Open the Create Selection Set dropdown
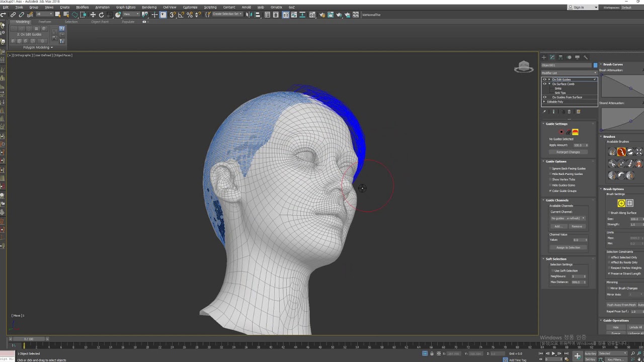The width and height of the screenshot is (644, 362). [227, 14]
